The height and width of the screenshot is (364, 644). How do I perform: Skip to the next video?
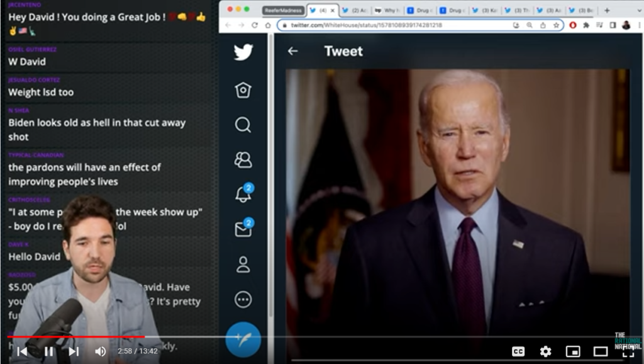point(74,351)
